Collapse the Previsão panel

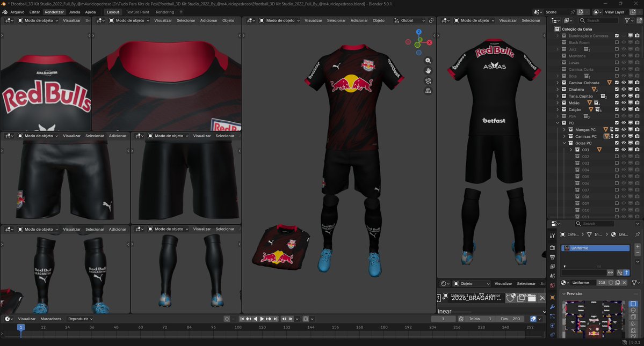point(564,293)
